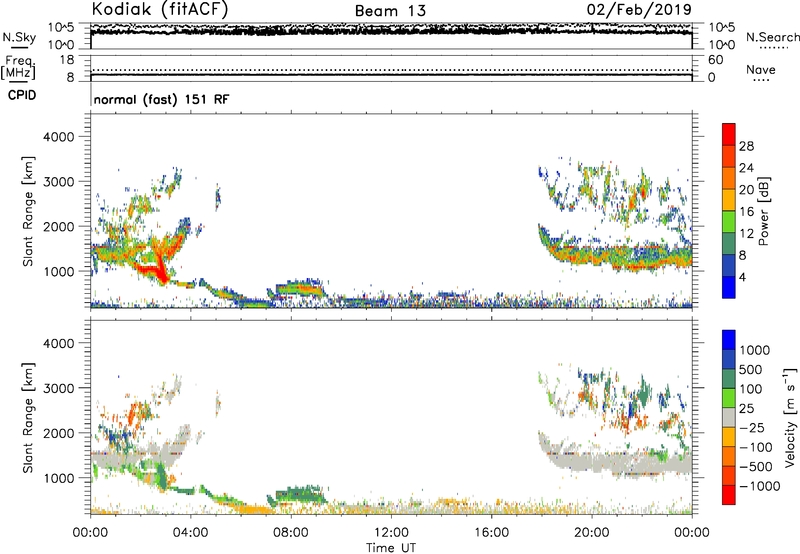Click the '20:00' time axis tick label
800x554 pixels.
tap(591, 533)
